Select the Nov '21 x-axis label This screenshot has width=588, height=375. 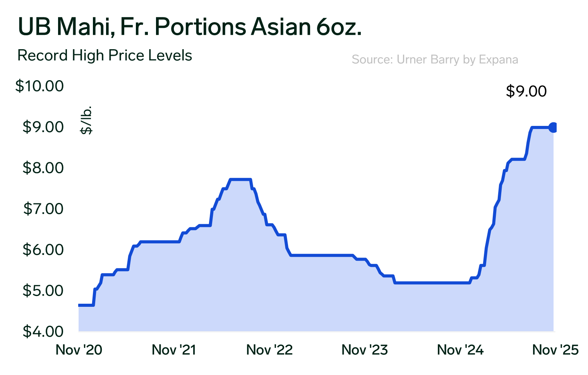tap(174, 350)
